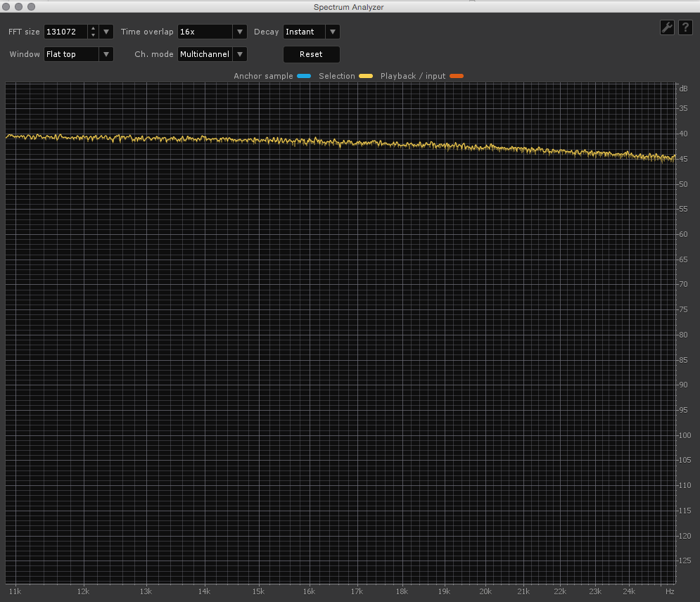Viewport: 700px width, 602px height.
Task: Expand the Time overlap dropdown arrow
Action: pos(240,32)
